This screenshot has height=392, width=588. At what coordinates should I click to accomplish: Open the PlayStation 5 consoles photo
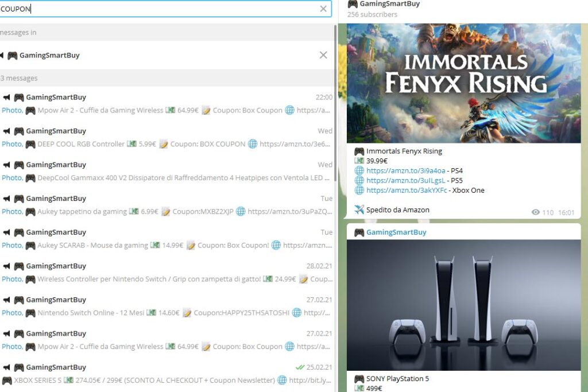click(463, 305)
